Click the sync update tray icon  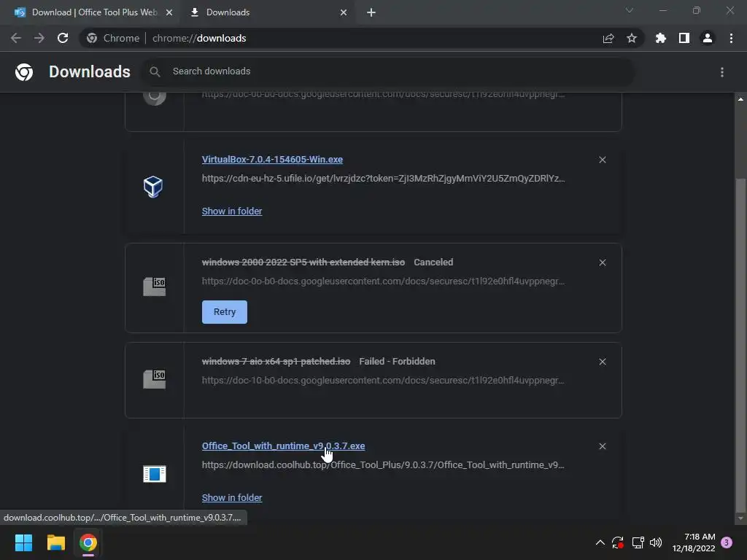pyautogui.click(x=618, y=542)
